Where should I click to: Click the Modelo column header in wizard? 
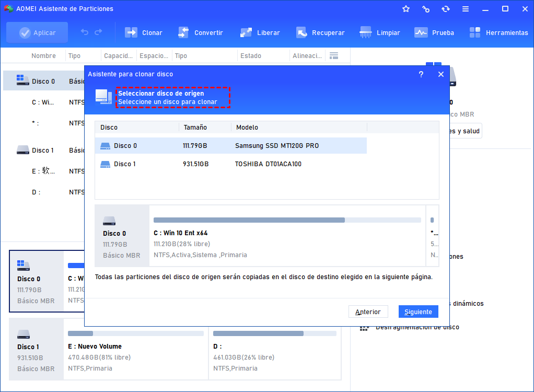coord(247,128)
